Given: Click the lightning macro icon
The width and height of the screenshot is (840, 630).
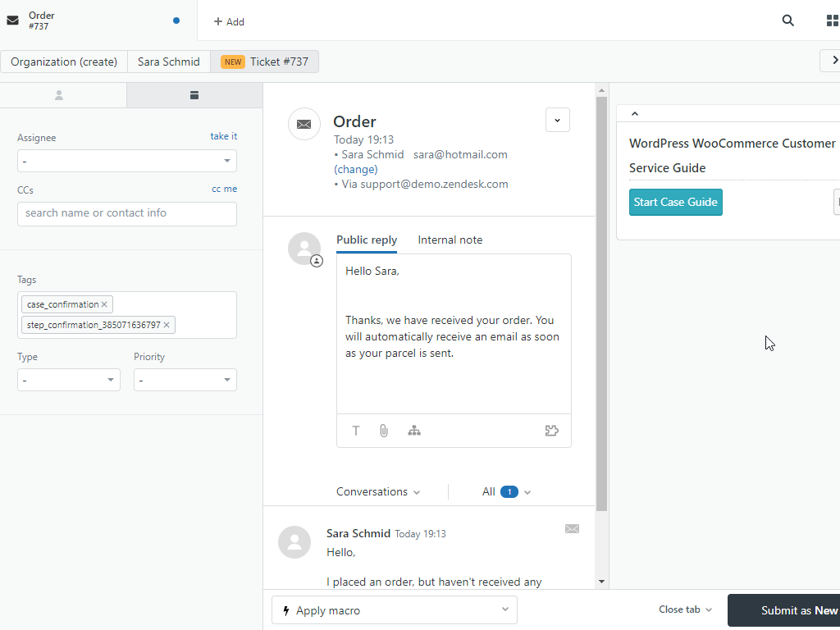Looking at the screenshot, I should pyautogui.click(x=286, y=610).
